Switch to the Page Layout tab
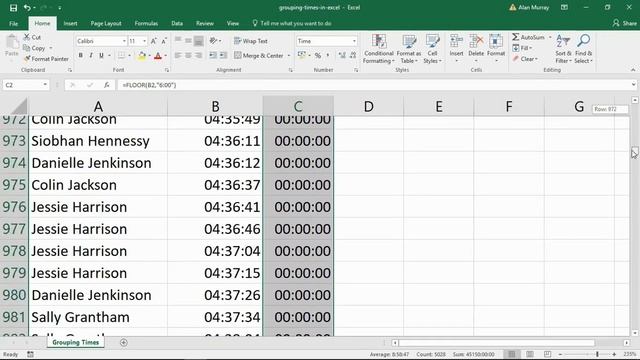Screen dimensions: 640x360 point(106,24)
